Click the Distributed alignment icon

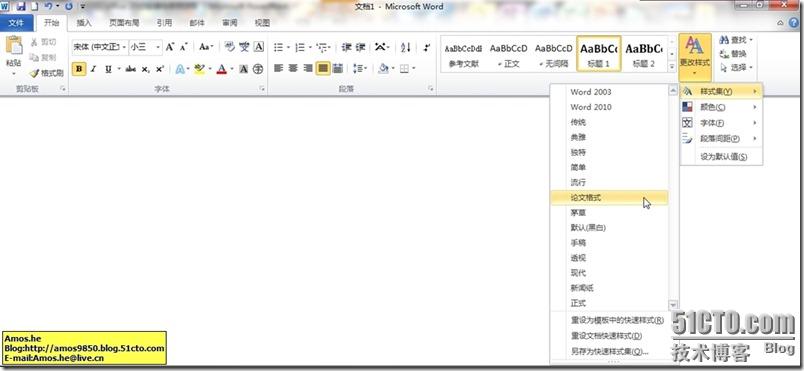337,68
